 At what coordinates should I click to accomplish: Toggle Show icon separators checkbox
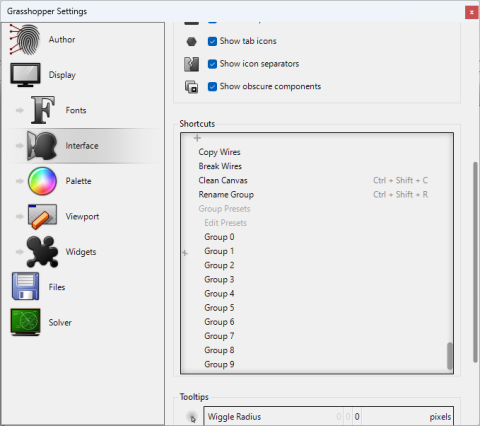212,64
